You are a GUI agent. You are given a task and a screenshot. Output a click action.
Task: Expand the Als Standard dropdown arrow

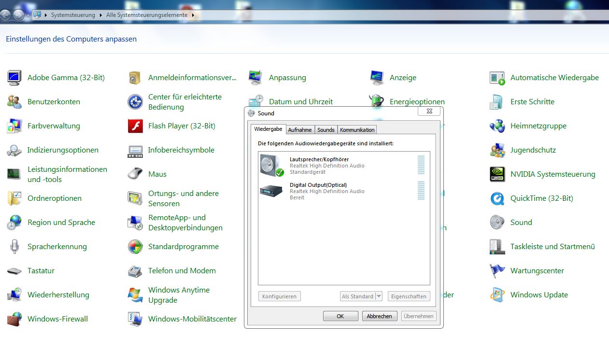pyautogui.click(x=379, y=296)
